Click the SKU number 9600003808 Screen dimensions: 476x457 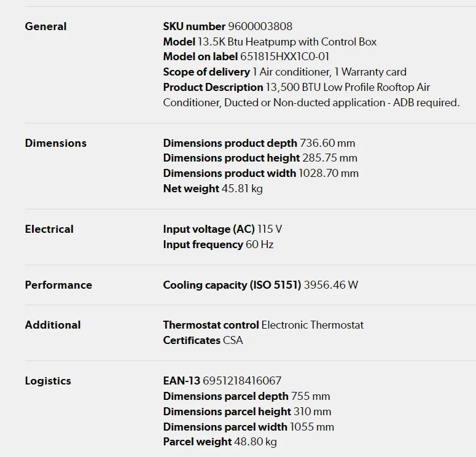tap(260, 26)
